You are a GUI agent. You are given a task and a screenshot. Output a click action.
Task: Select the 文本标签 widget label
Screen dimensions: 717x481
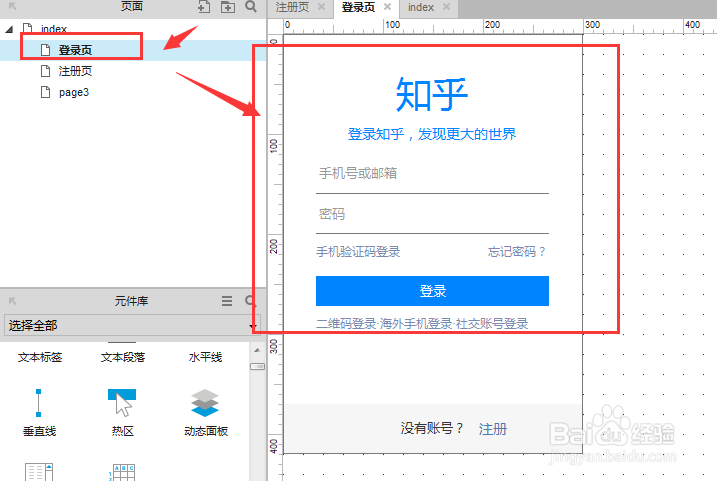40,357
